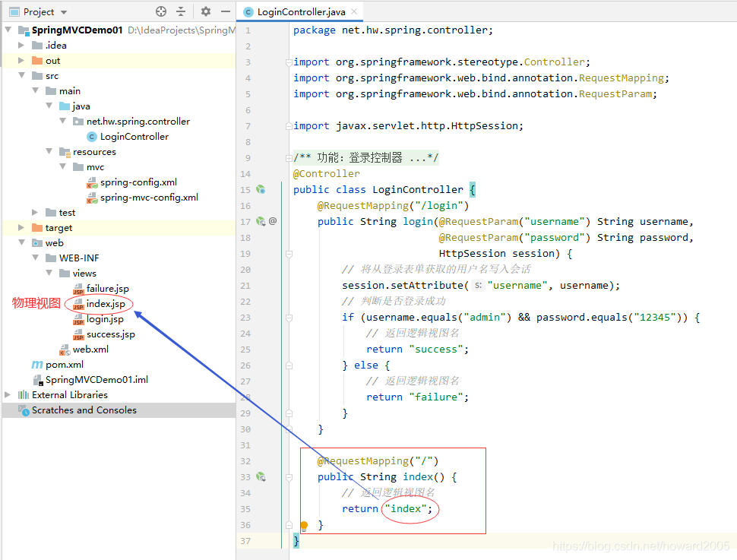This screenshot has width=737, height=560.
Task: Toggle import fold marker on line 3
Action: coord(289,62)
